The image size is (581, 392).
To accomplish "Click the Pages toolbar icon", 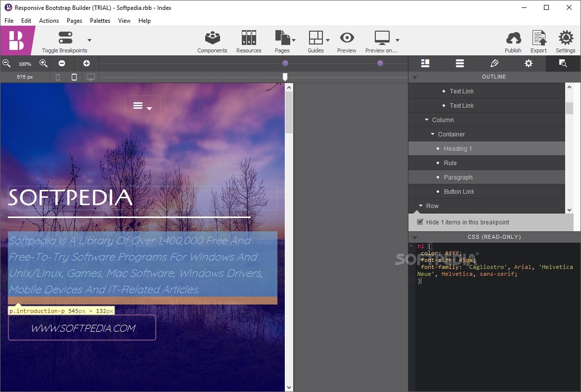I will tap(282, 38).
